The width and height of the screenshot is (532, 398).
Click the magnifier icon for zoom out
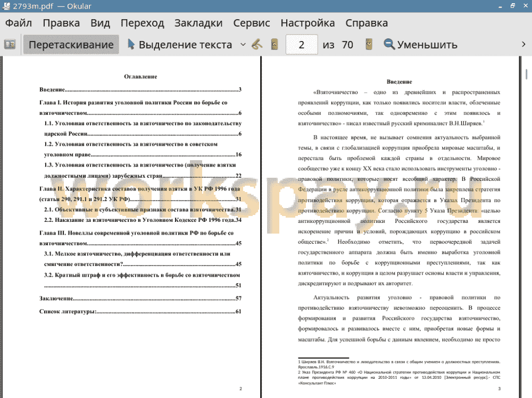[389, 45]
